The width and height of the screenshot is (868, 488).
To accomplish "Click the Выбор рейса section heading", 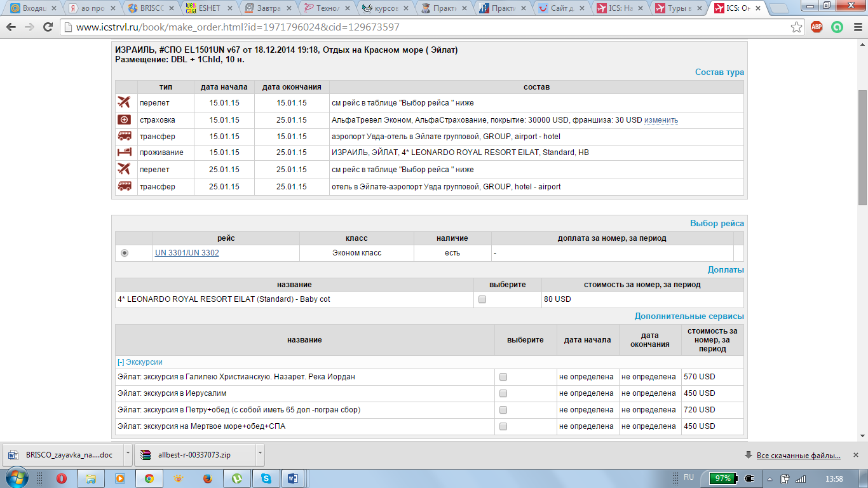I will (x=717, y=223).
